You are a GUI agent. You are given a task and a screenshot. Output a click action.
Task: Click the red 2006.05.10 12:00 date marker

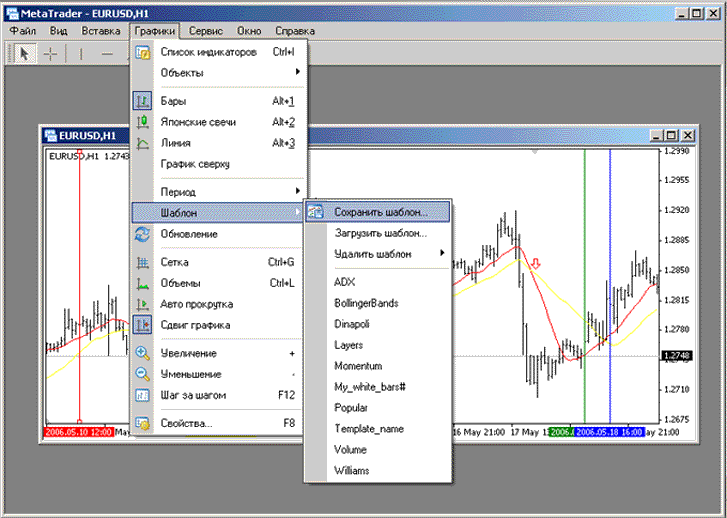(79, 432)
